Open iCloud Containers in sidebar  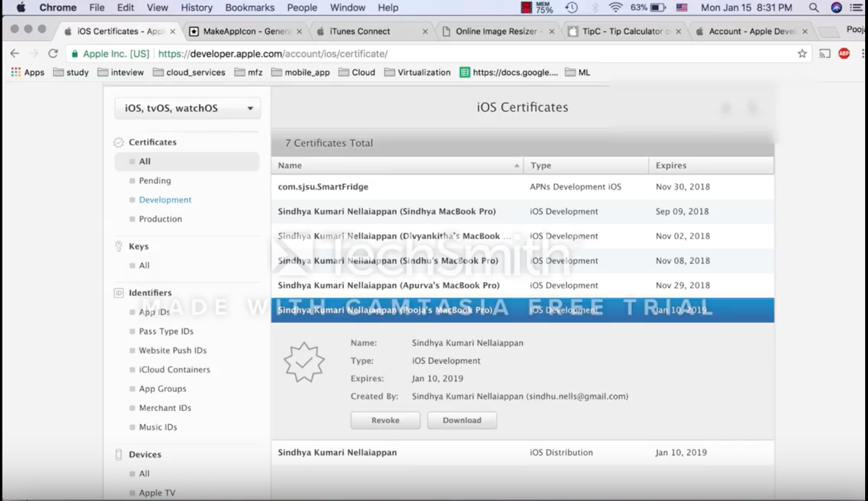click(x=175, y=370)
